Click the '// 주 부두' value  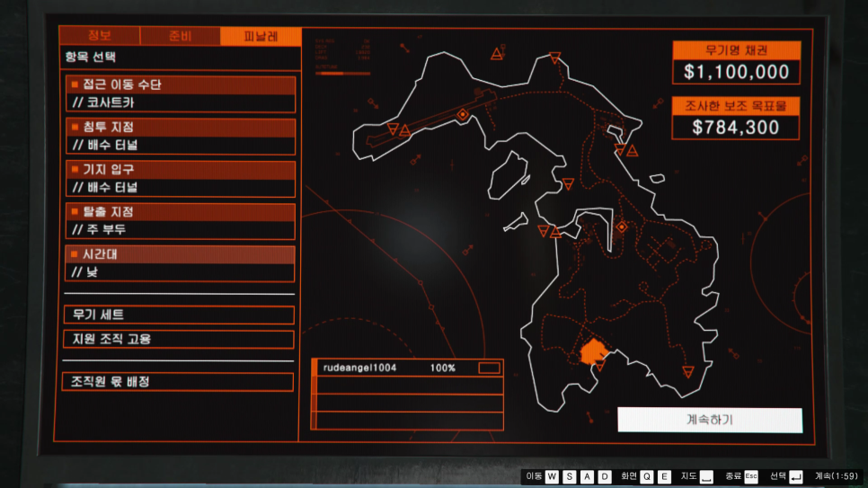pyautogui.click(x=99, y=229)
